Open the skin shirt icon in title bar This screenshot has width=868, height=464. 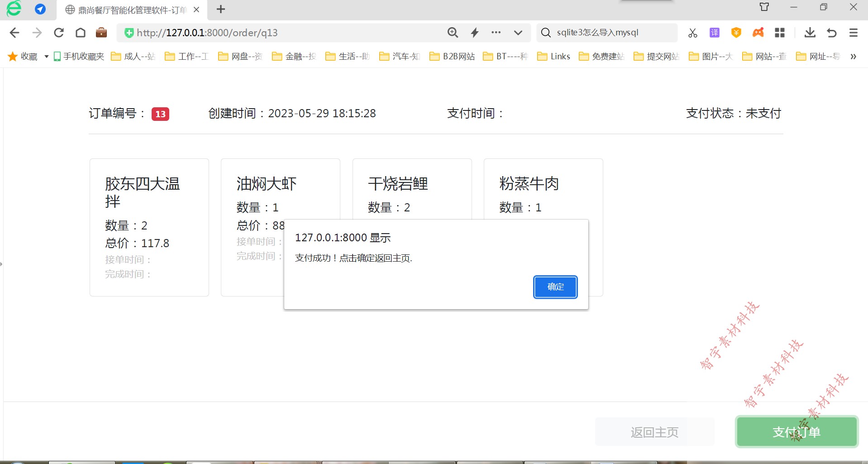764,7
